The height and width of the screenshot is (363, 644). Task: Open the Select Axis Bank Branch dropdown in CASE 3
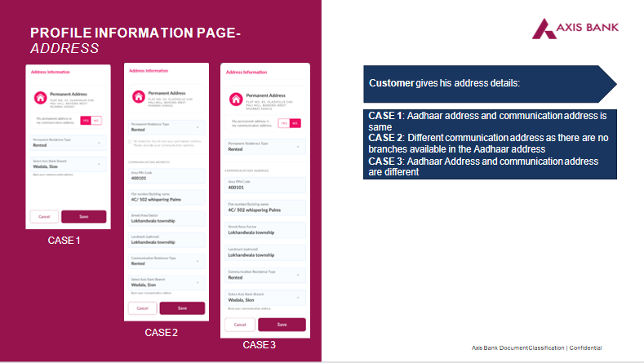click(265, 298)
